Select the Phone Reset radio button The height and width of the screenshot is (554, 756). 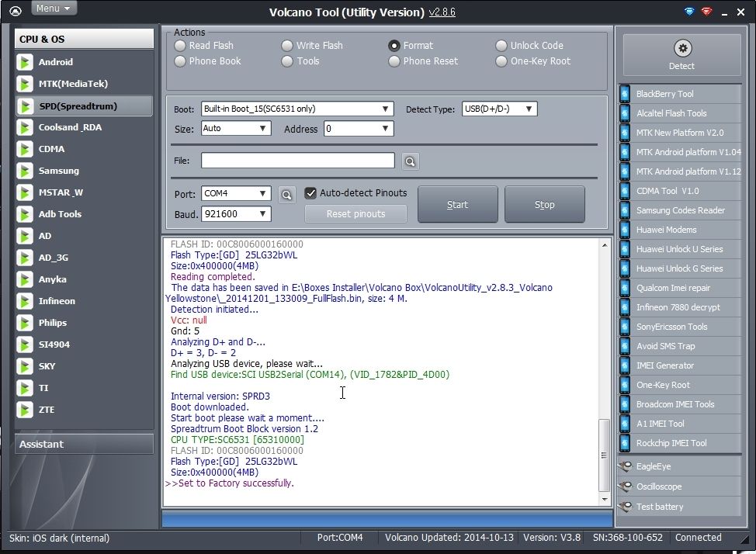394,61
